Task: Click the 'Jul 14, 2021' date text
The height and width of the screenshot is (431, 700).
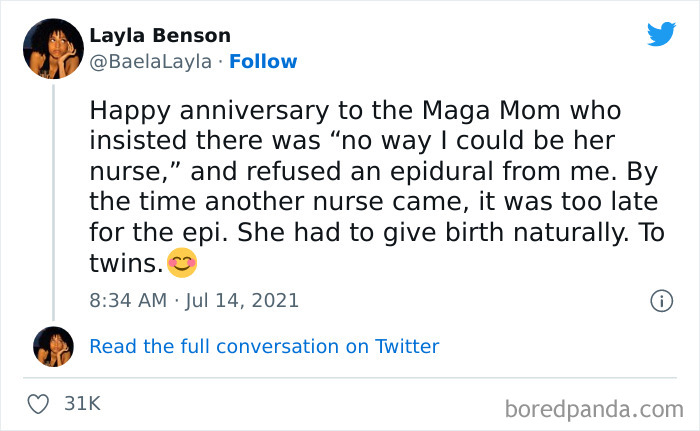Action: 240,300
